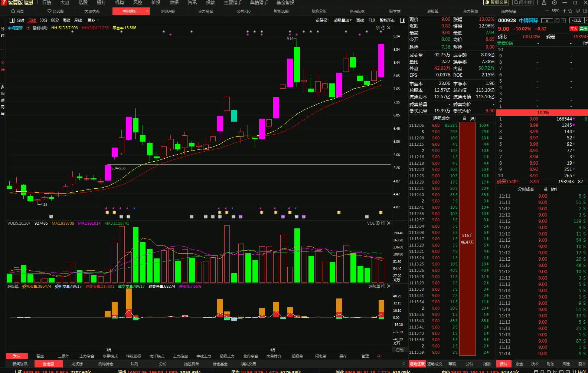Open main chart indicator settings gear
Screen dimensions: 588x373
[x=378, y=28]
